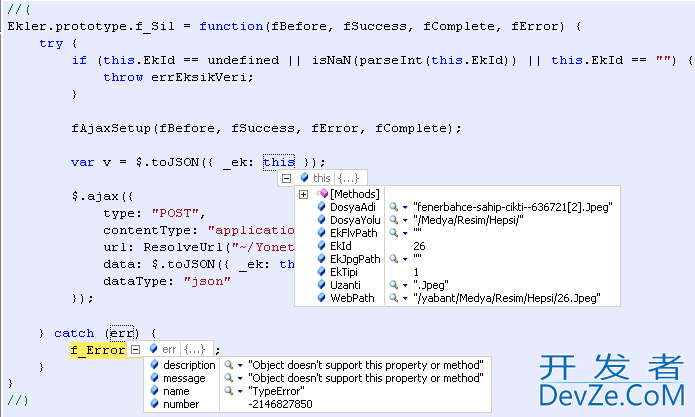
Task: Collapse the 'this' datatip
Action: (286, 179)
